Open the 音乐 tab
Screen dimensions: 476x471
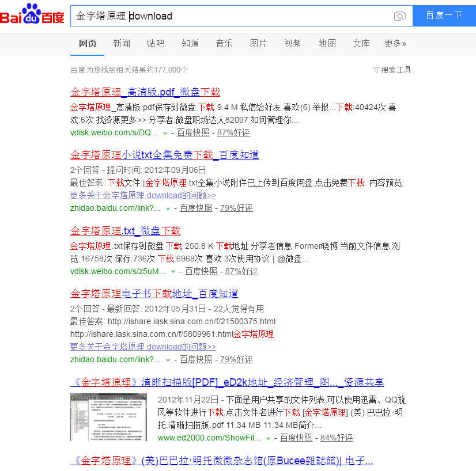(224, 44)
